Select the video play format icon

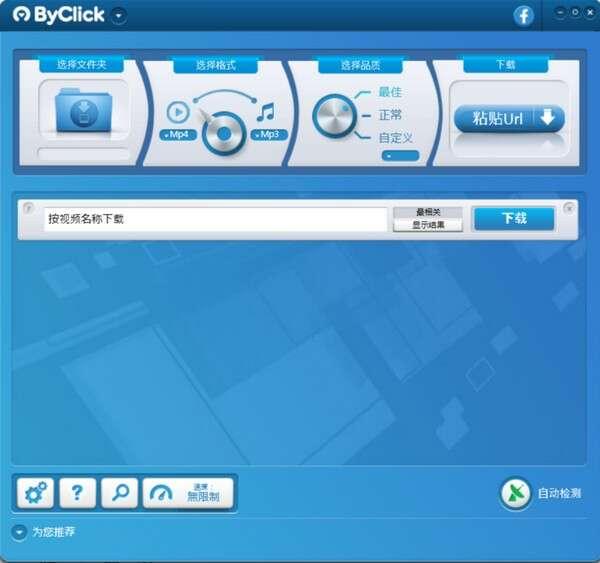pyautogui.click(x=178, y=112)
